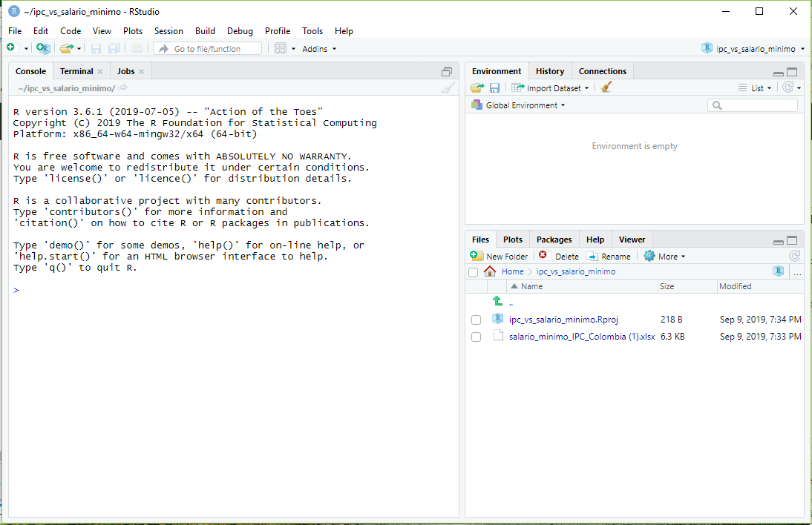Viewport: 812px width, 525px height.
Task: Click the Workspace Panes grid icon
Action: pos(280,48)
